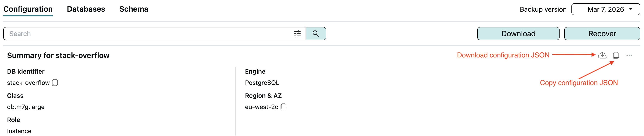Copy the stack-overflow DB identifier

point(55,82)
